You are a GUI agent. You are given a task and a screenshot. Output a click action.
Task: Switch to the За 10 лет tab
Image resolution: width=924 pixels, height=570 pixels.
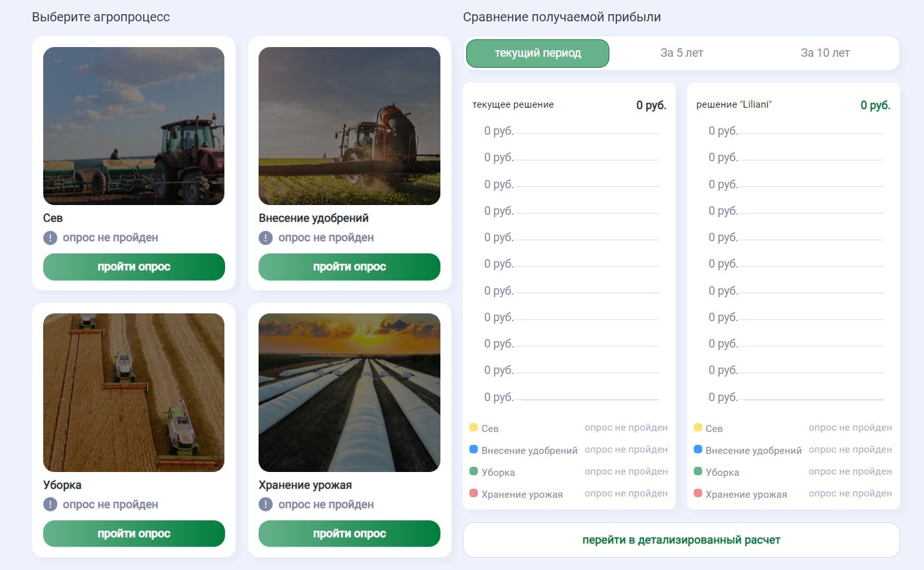pyautogui.click(x=825, y=54)
